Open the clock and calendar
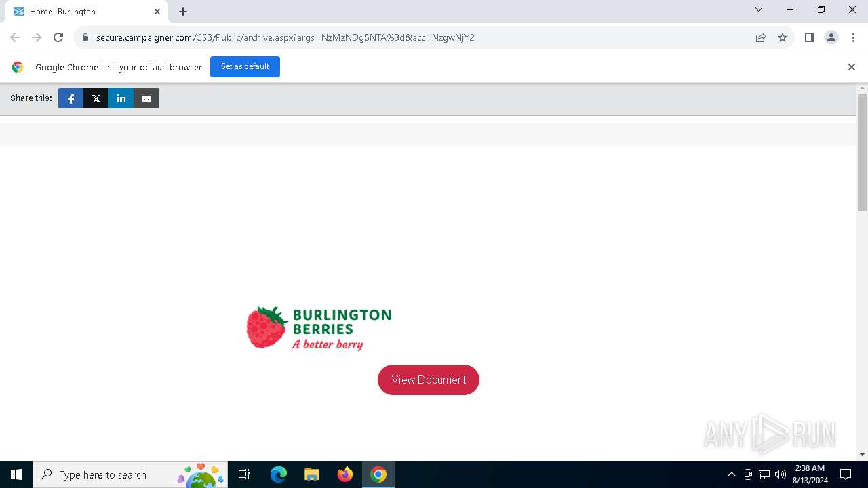 click(810, 474)
